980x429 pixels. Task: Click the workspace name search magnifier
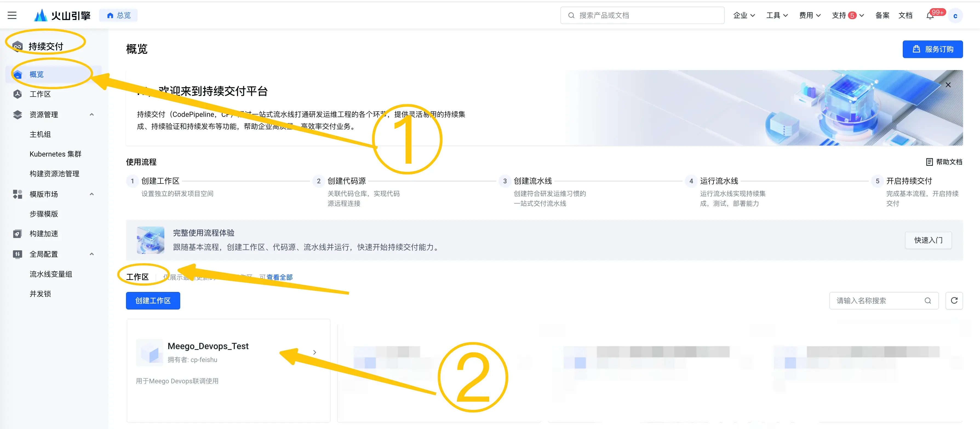[928, 301]
